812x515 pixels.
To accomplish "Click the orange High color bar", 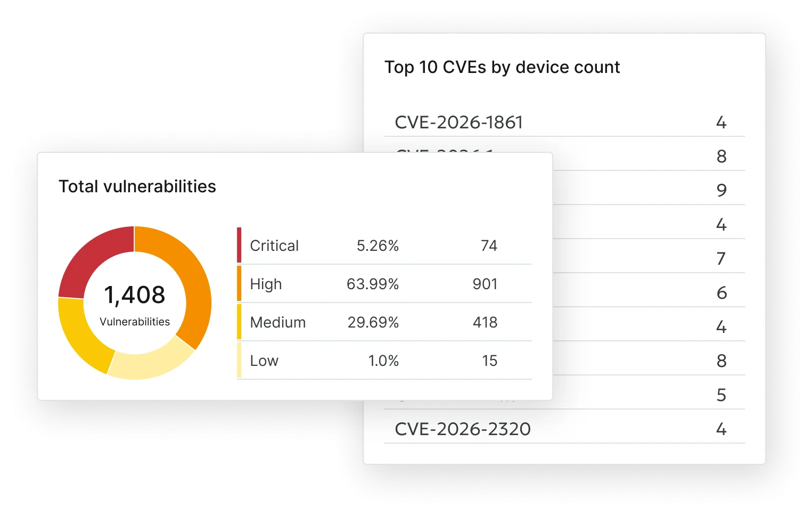I will [239, 283].
